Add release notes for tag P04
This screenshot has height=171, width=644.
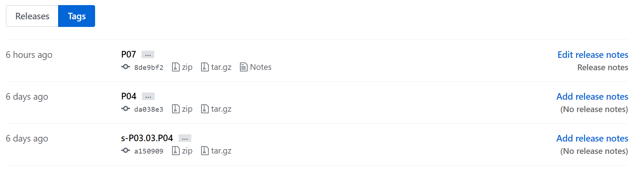pos(592,96)
